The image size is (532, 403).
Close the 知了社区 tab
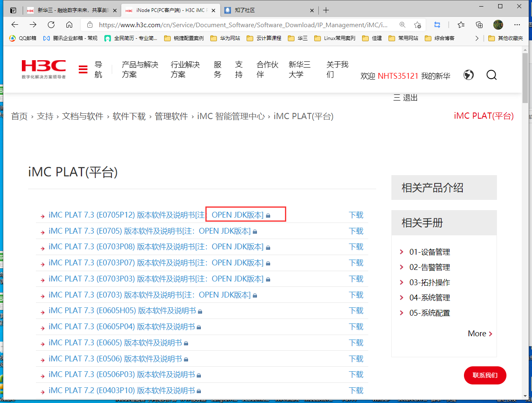(x=312, y=10)
